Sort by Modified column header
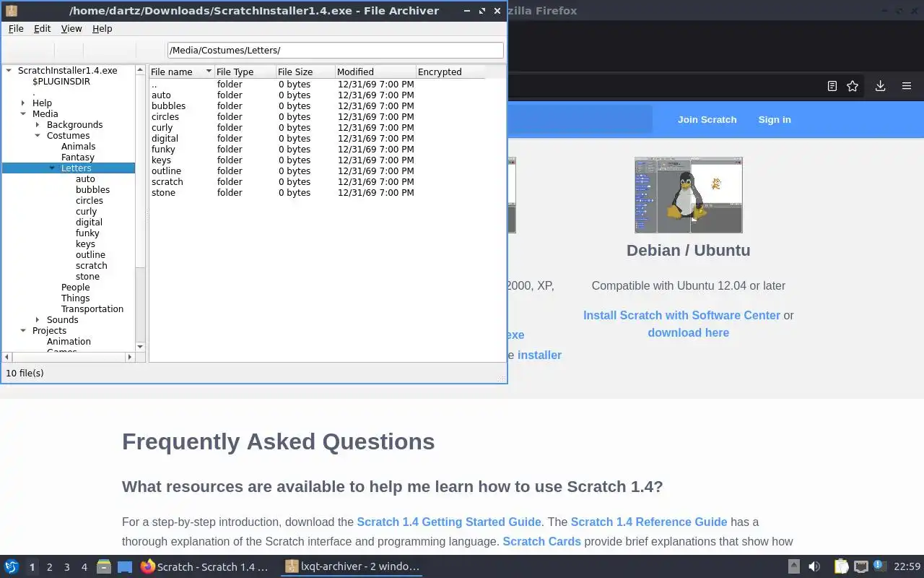924x578 pixels. [375, 72]
